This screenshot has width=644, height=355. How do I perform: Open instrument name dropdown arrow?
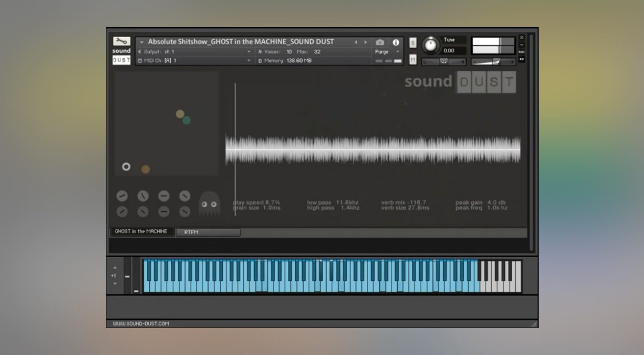pyautogui.click(x=142, y=42)
